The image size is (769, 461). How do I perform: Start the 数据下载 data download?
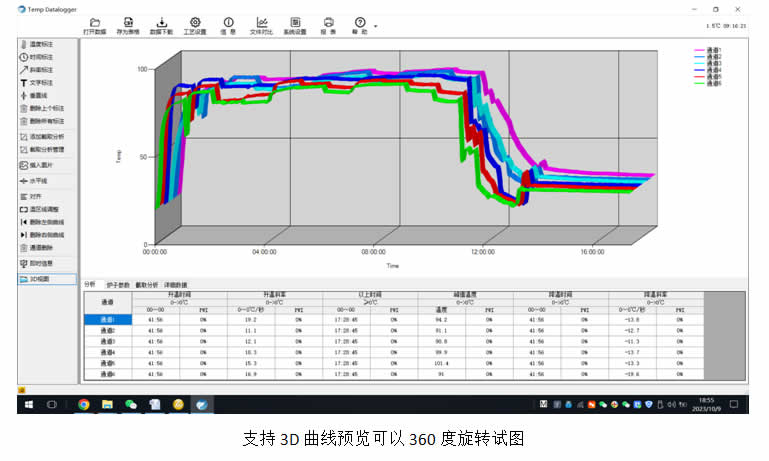[x=161, y=26]
